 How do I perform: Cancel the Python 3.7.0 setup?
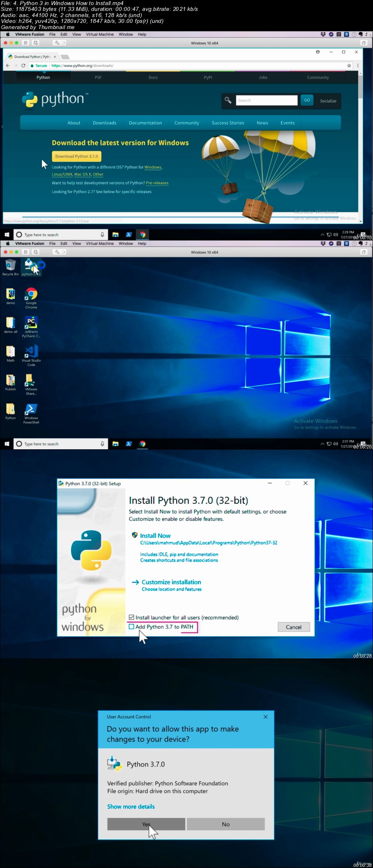pos(294,627)
